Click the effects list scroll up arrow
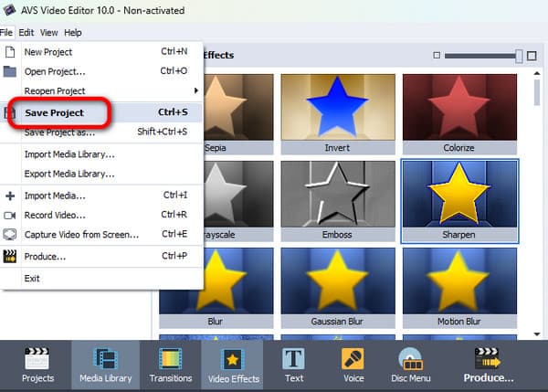The height and width of the screenshot is (392, 548). tap(537, 73)
